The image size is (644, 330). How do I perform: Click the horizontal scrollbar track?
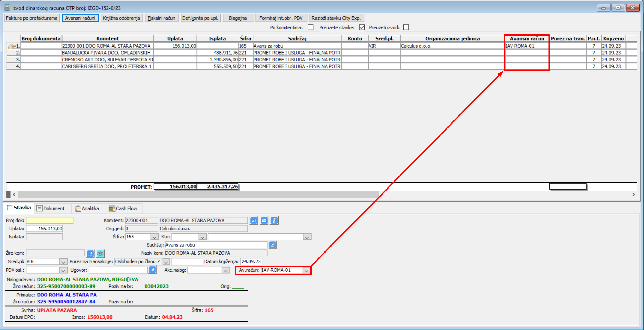[500, 194]
